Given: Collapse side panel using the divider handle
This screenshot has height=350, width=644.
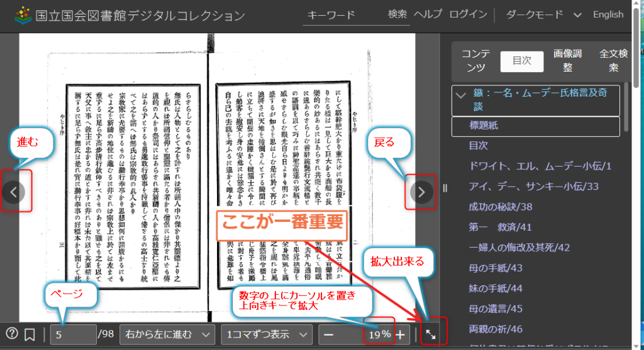Looking at the screenshot, I should [446, 188].
